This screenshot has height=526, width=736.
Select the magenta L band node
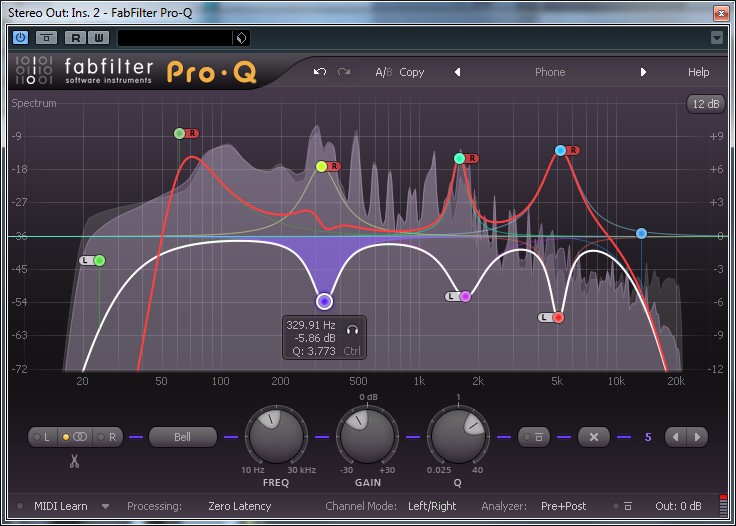[465, 297]
